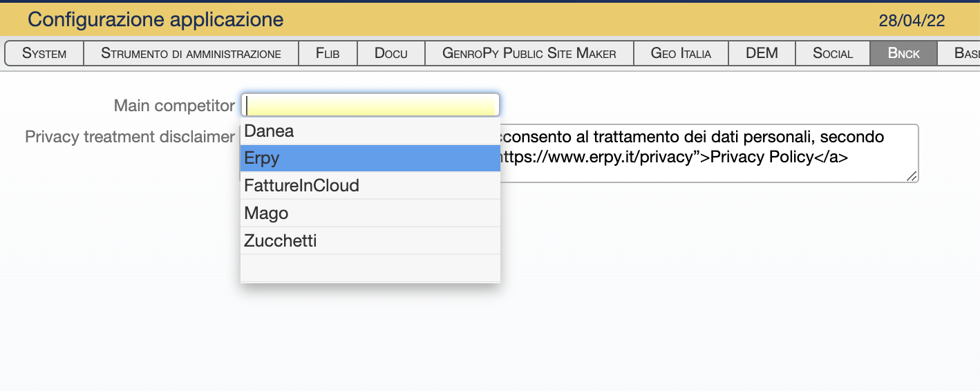
Task: Select the highlighted Erpy option
Action: (370, 158)
